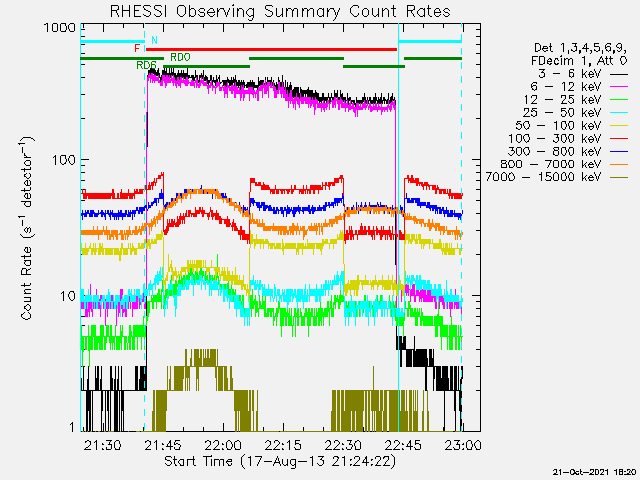
Task: Click the orange legend line for 800 - 7000 keV
Action: [x=619, y=164]
